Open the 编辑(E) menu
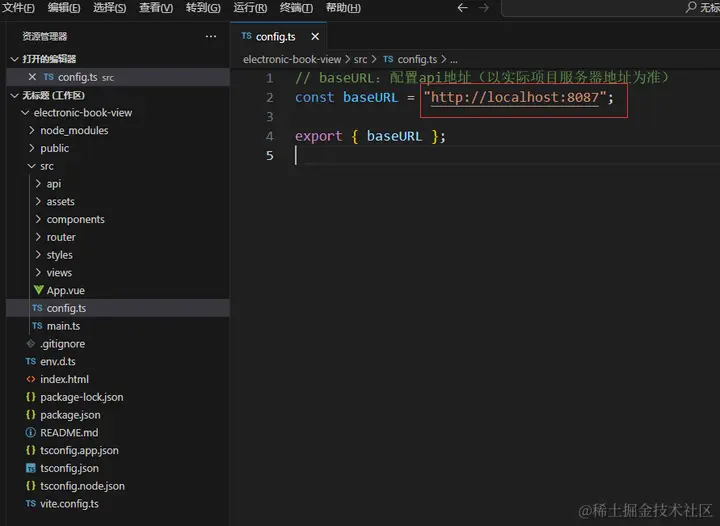720x526 pixels. point(64,8)
